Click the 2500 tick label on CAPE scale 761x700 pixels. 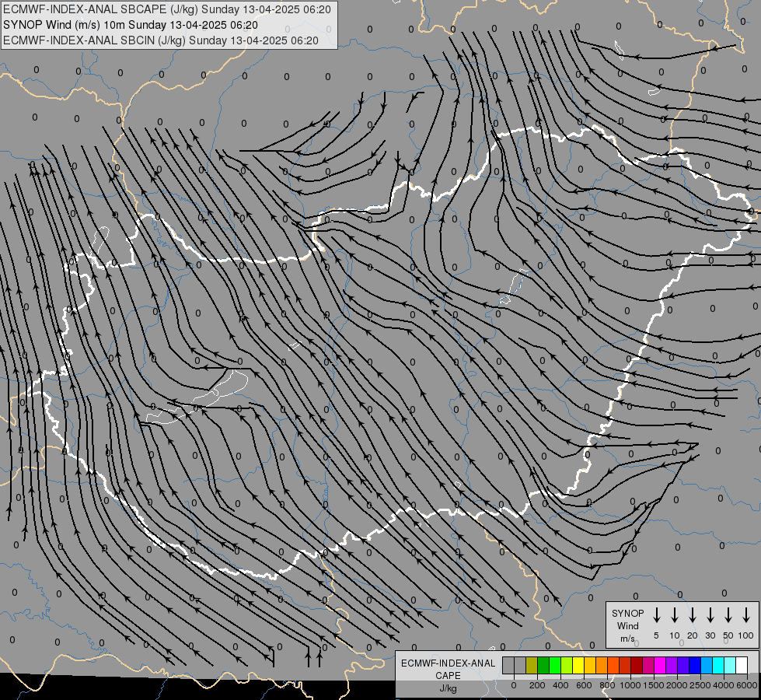pyautogui.click(x=700, y=685)
